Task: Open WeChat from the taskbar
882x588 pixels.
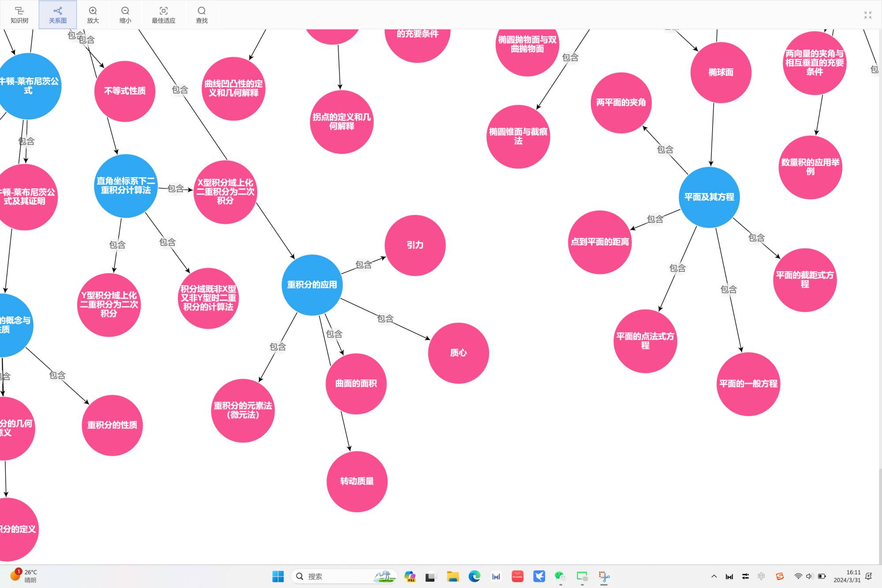Action: [560, 576]
